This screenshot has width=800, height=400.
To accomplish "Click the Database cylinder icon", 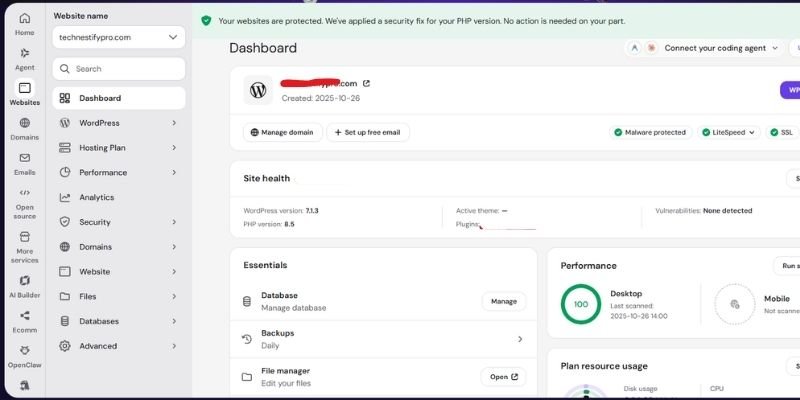I will click(247, 302).
